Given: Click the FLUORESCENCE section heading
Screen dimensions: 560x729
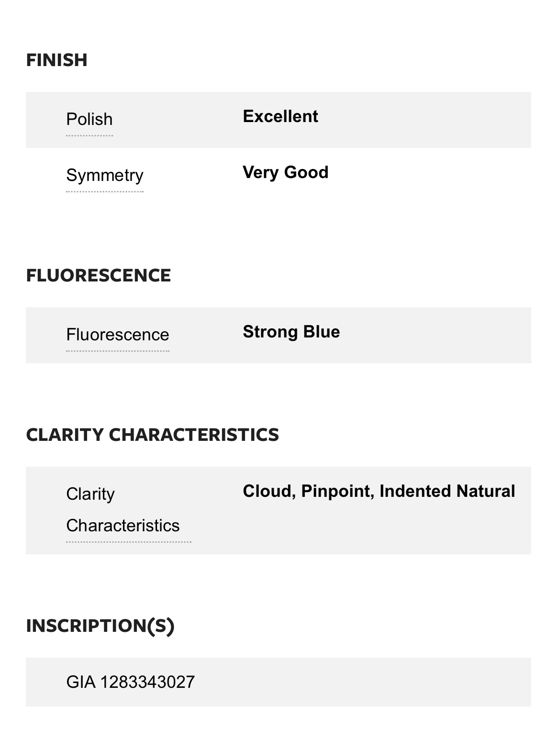Looking at the screenshot, I should (98, 275).
